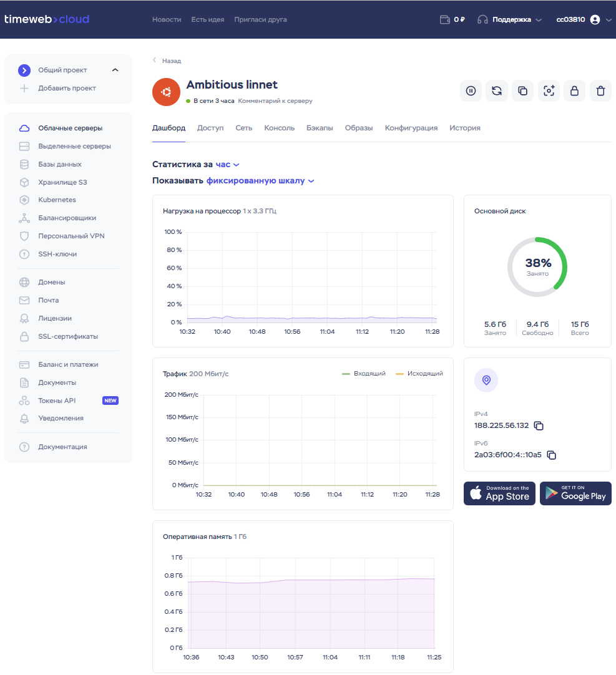The image size is (616, 675).
Task: Click the headset support icon
Action: click(482, 19)
